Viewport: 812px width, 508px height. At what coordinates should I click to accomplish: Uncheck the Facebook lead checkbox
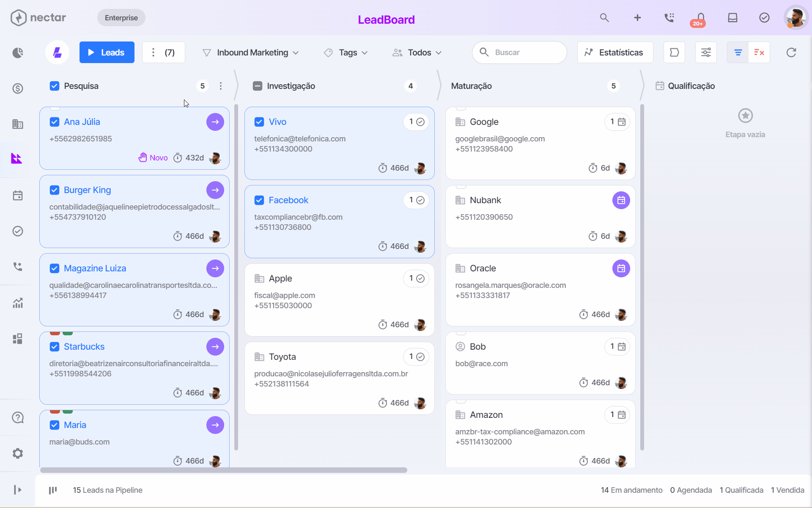click(259, 200)
